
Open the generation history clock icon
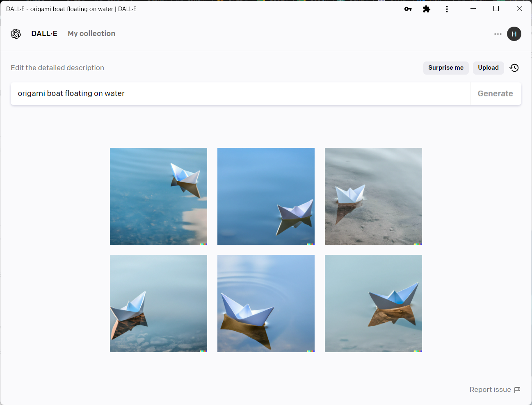[x=514, y=68]
